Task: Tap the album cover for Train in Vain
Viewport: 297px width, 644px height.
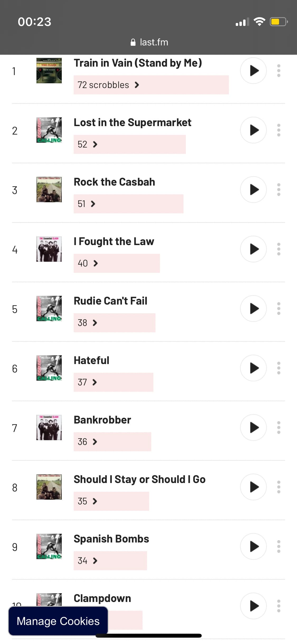Action: click(x=49, y=71)
